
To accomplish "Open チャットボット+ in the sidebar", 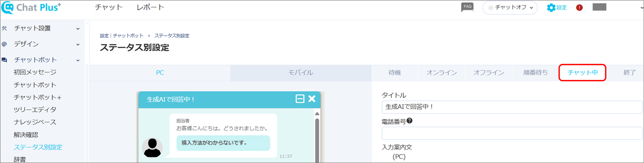I will pos(38,97).
